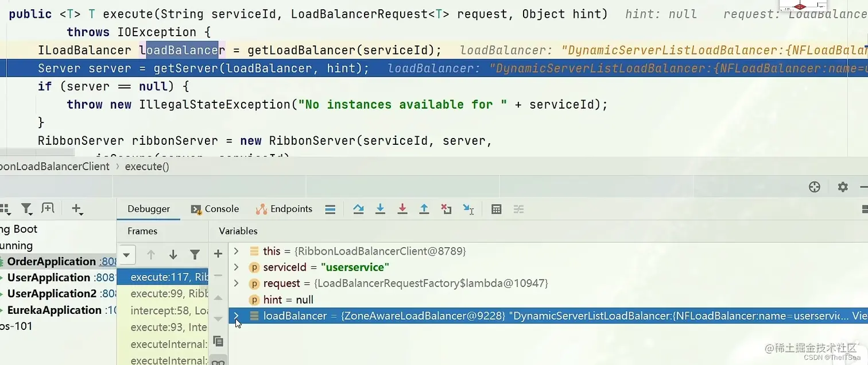Click the Duplicate Watch copy icon

point(218,341)
